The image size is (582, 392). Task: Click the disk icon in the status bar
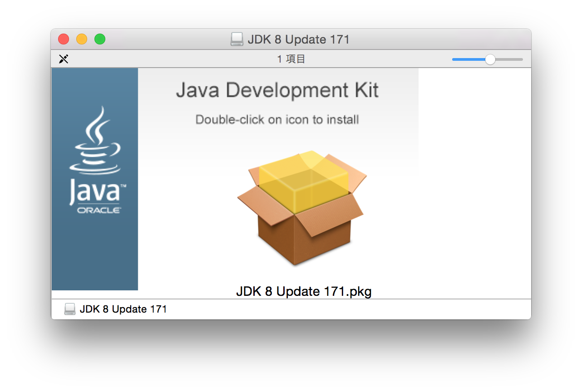[70, 309]
